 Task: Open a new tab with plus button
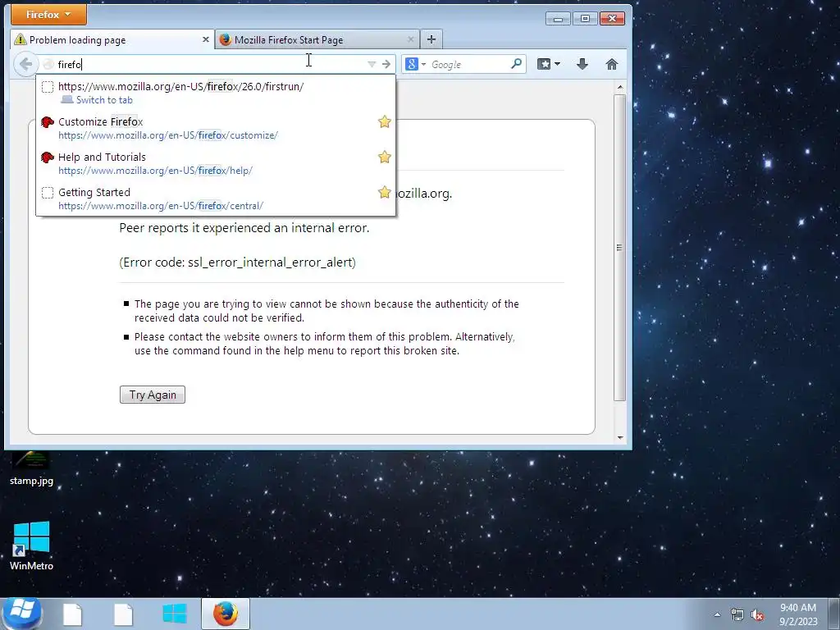tap(431, 39)
